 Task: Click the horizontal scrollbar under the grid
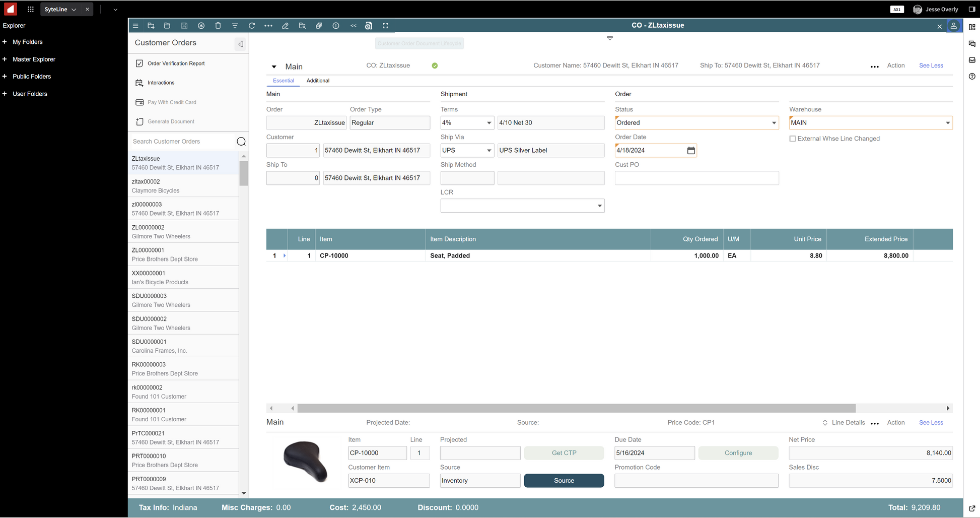pos(576,408)
